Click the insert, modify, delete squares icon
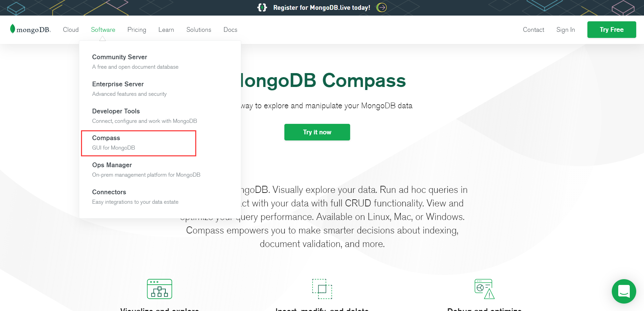This screenshot has height=311, width=644. coord(322,289)
